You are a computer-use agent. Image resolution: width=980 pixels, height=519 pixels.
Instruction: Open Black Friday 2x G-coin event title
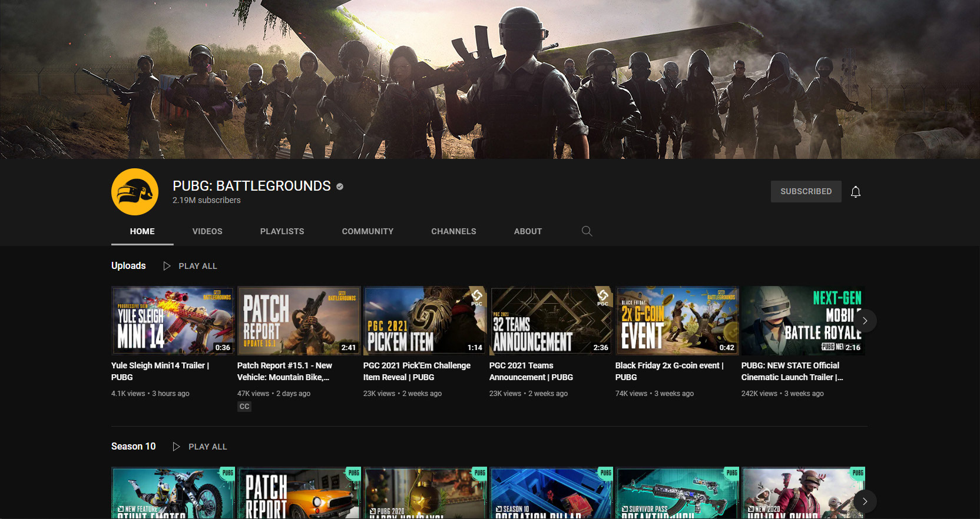click(670, 371)
